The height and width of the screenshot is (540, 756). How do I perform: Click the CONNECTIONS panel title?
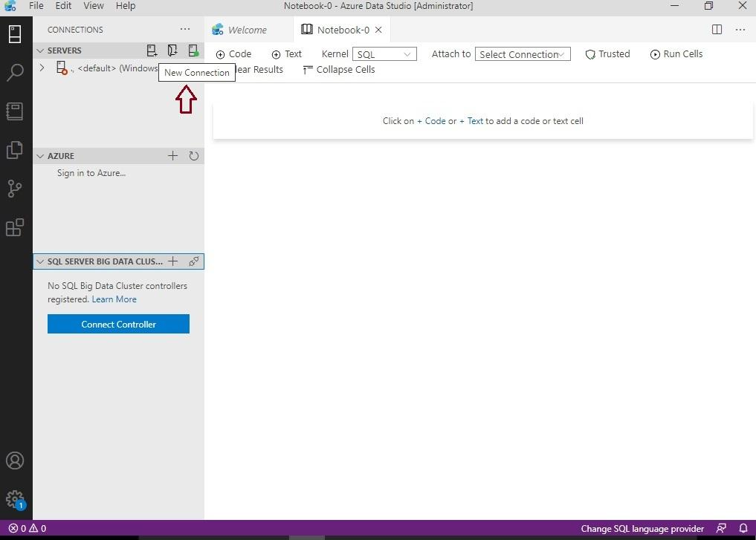[75, 30]
